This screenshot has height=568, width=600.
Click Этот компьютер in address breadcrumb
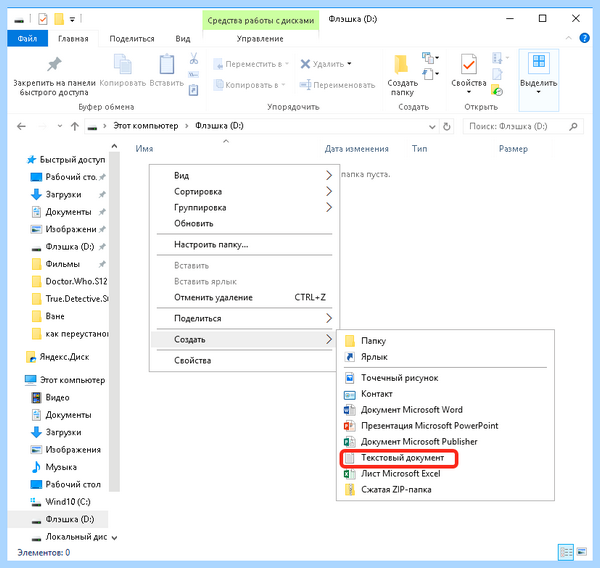coord(145,126)
